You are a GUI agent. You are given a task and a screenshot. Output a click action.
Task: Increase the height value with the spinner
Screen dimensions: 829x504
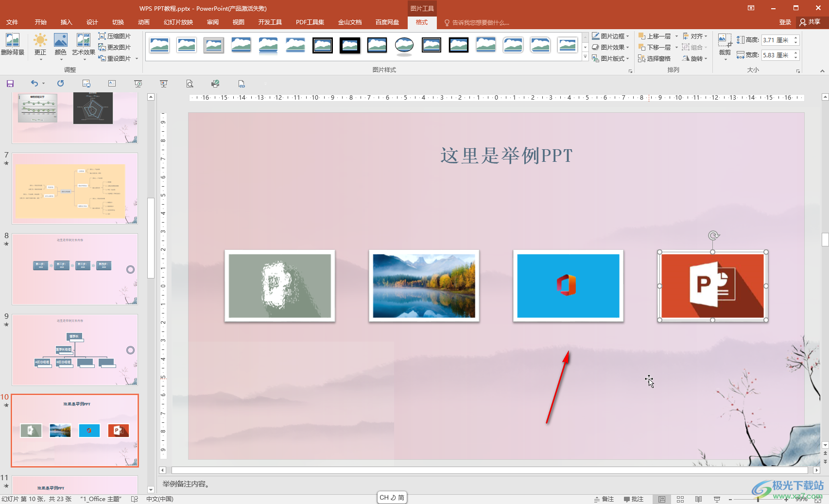(796, 38)
